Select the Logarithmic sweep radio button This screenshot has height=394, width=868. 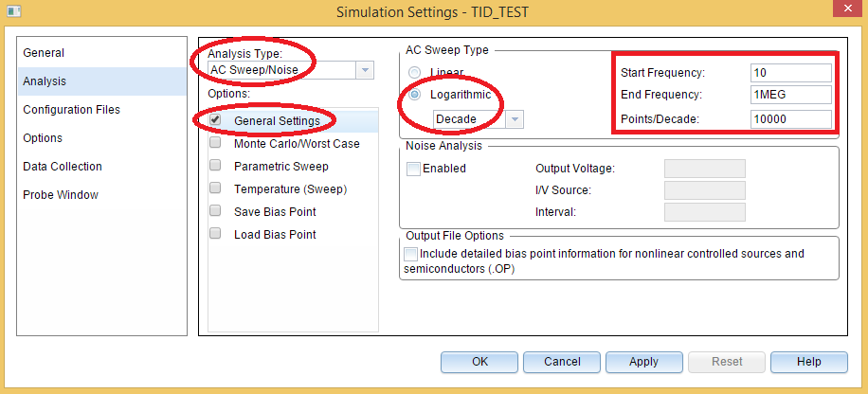(414, 95)
